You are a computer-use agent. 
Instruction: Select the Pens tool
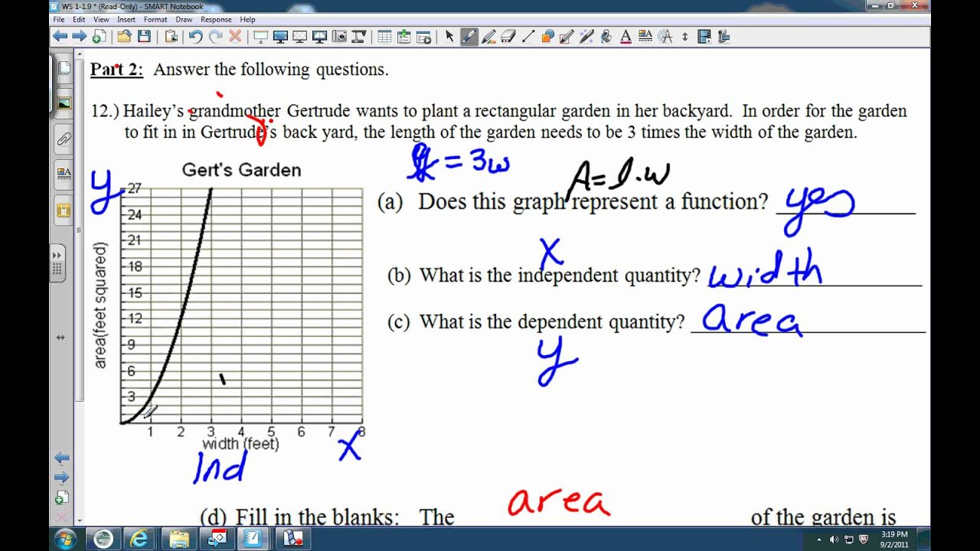469,36
